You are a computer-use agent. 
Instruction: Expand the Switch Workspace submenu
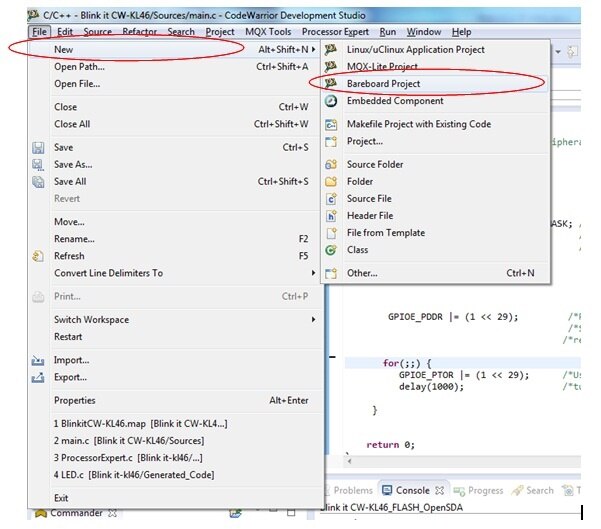click(314, 319)
